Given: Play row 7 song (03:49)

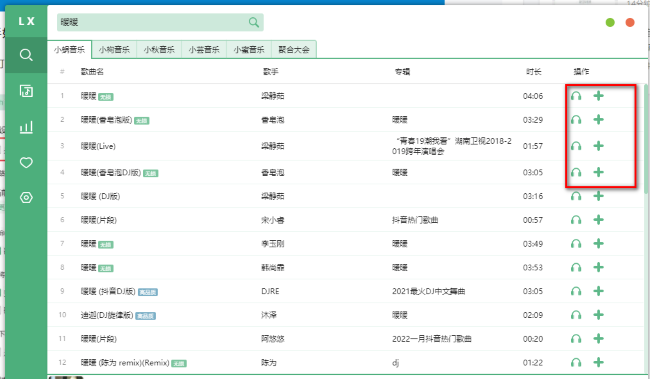Looking at the screenshot, I should click(x=576, y=244).
